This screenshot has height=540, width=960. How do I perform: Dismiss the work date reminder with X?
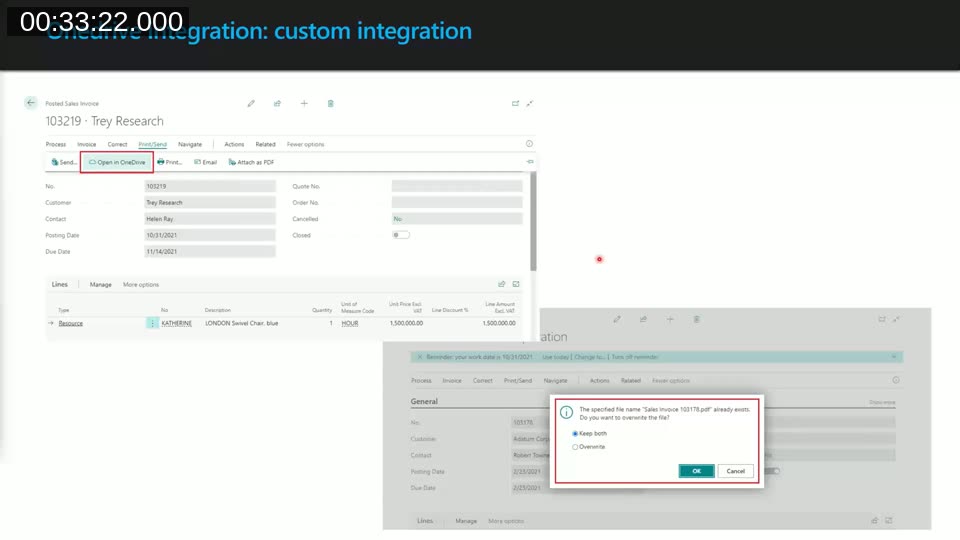[419, 357]
